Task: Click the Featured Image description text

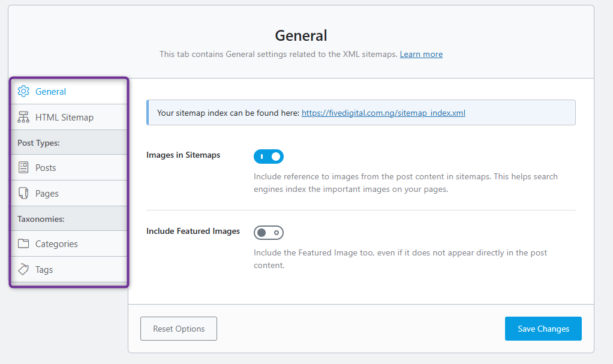Action: click(x=400, y=259)
